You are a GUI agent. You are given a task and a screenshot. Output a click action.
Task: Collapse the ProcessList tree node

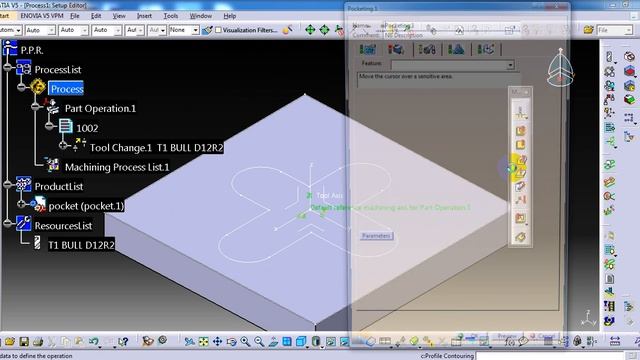[x=8, y=68]
